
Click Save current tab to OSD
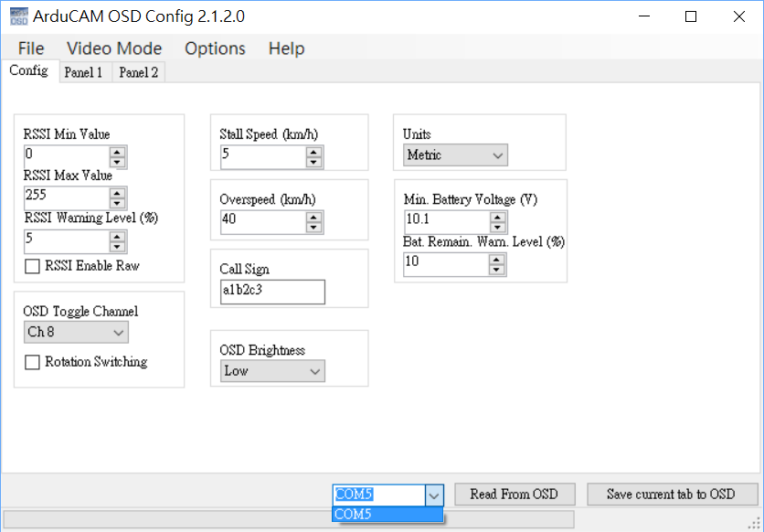coord(672,495)
